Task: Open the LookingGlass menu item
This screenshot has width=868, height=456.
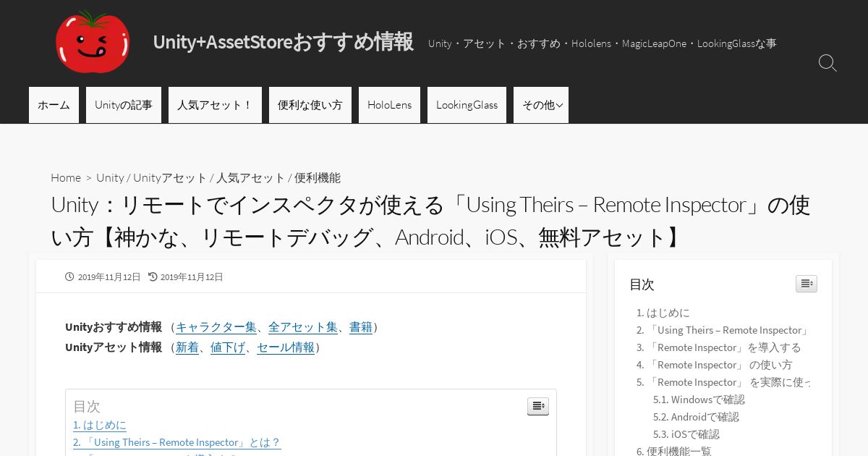Action: 467,105
